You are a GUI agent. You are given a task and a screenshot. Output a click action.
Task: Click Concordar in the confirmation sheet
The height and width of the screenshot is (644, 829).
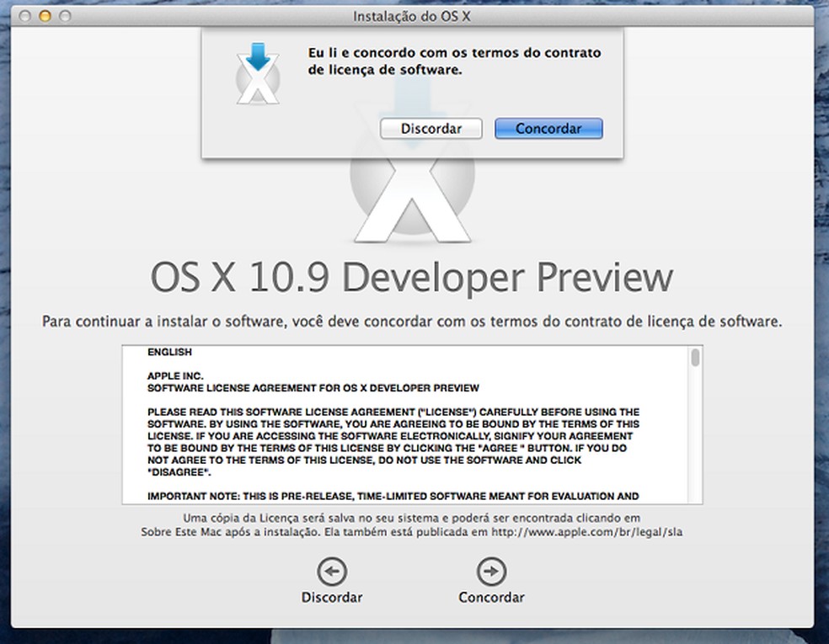point(548,128)
